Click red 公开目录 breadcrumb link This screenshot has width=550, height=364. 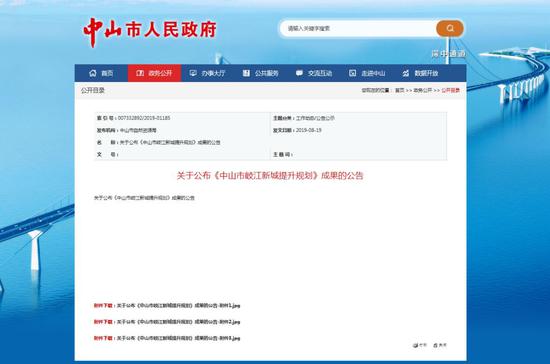(x=450, y=90)
